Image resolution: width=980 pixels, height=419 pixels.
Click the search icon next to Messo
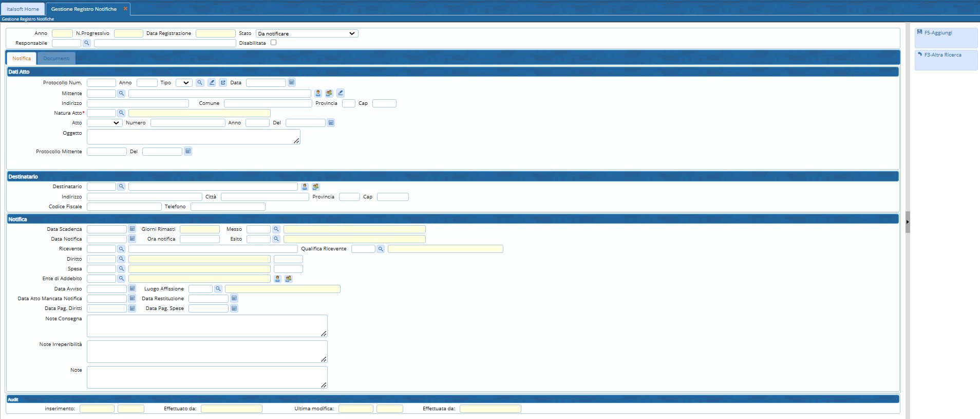[276, 229]
